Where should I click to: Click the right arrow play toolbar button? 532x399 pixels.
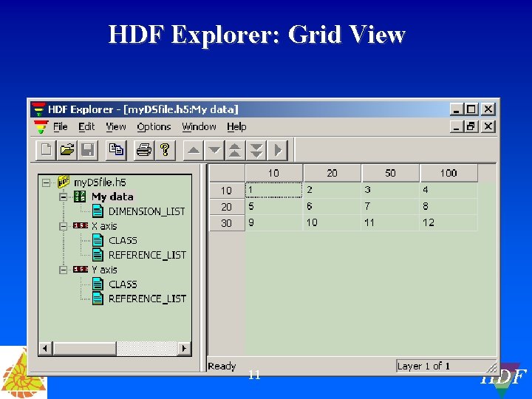click(278, 150)
